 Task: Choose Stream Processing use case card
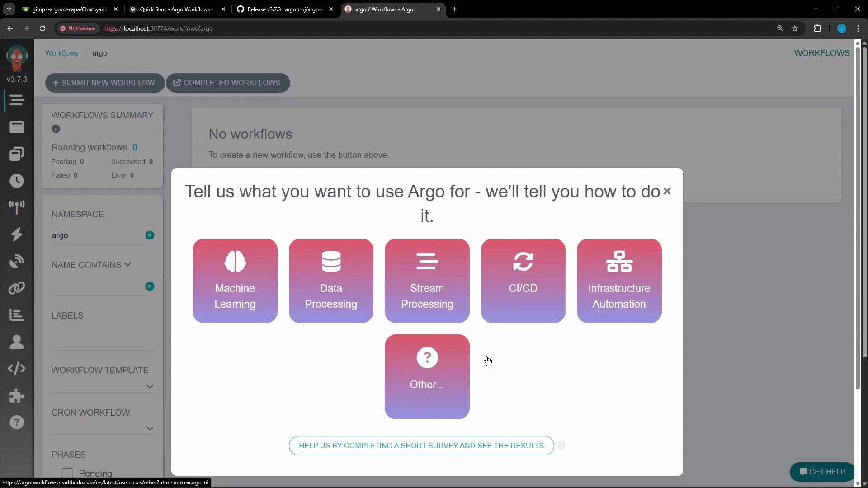click(x=427, y=281)
